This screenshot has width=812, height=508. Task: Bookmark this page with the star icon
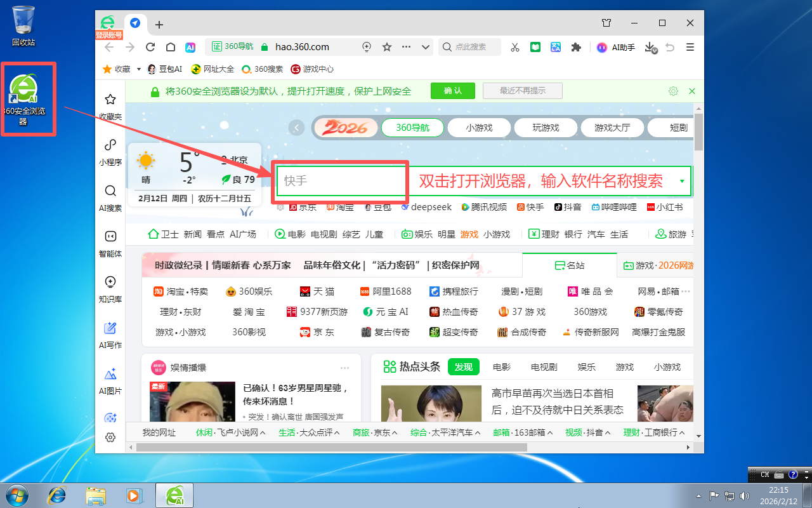click(387, 47)
